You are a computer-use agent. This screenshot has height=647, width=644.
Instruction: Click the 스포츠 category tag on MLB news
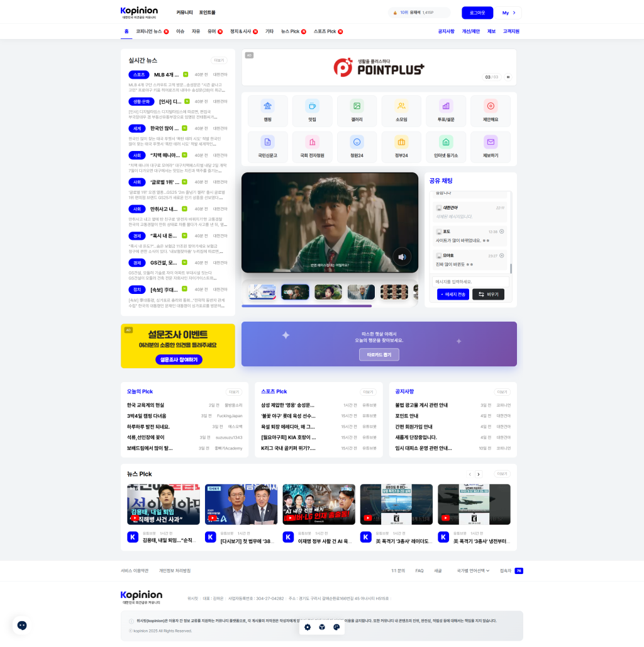pyautogui.click(x=139, y=75)
